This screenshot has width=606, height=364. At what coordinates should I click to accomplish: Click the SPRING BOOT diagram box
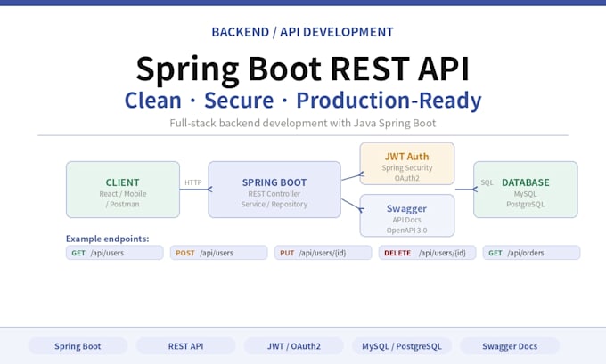click(274, 190)
